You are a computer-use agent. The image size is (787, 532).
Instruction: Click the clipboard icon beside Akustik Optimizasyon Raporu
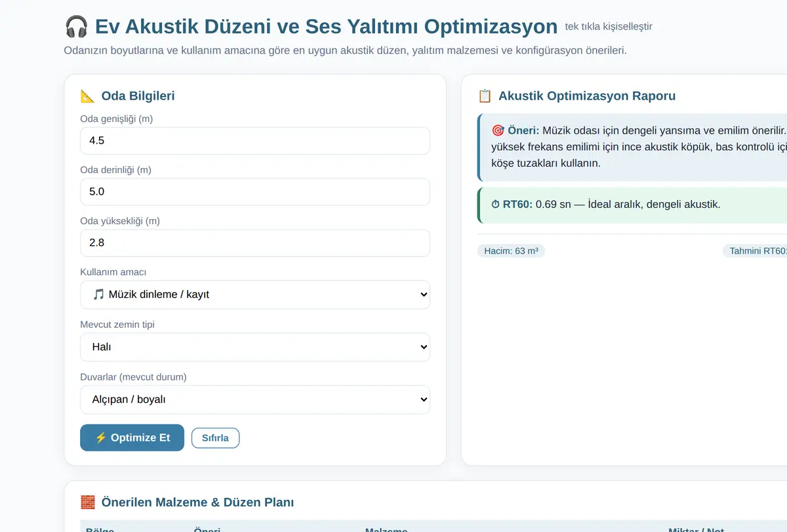click(485, 96)
